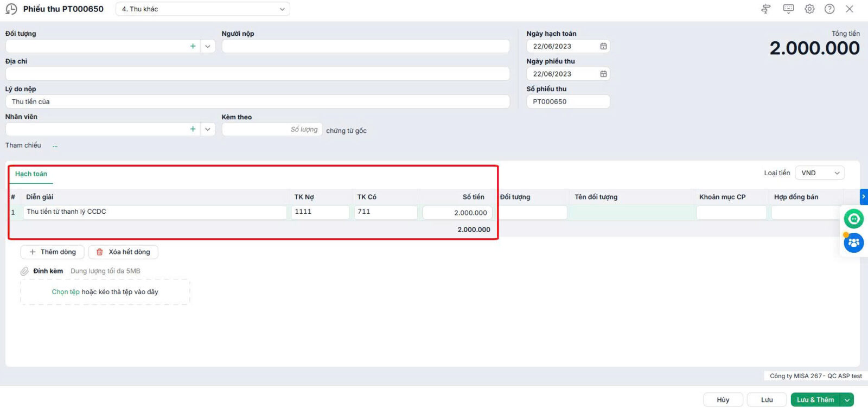The width and height of the screenshot is (868, 408).
Task: Click Chọn tệp link
Action: (66, 292)
